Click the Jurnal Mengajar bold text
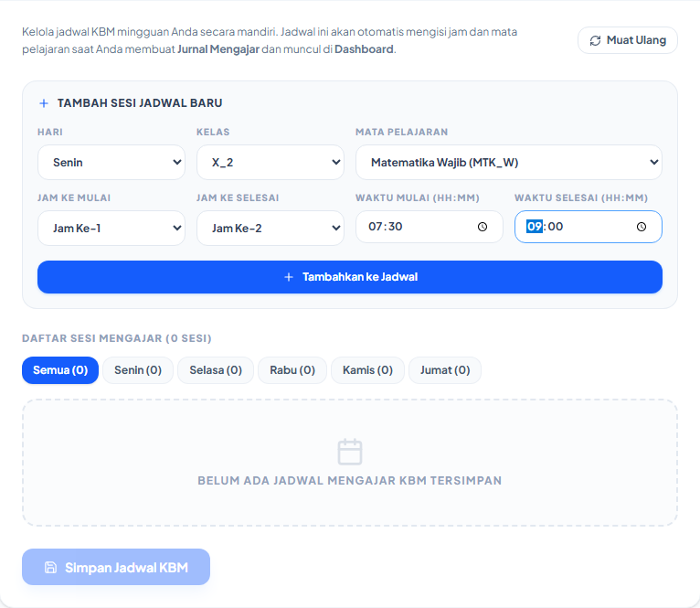The image size is (700, 608). pos(218,49)
